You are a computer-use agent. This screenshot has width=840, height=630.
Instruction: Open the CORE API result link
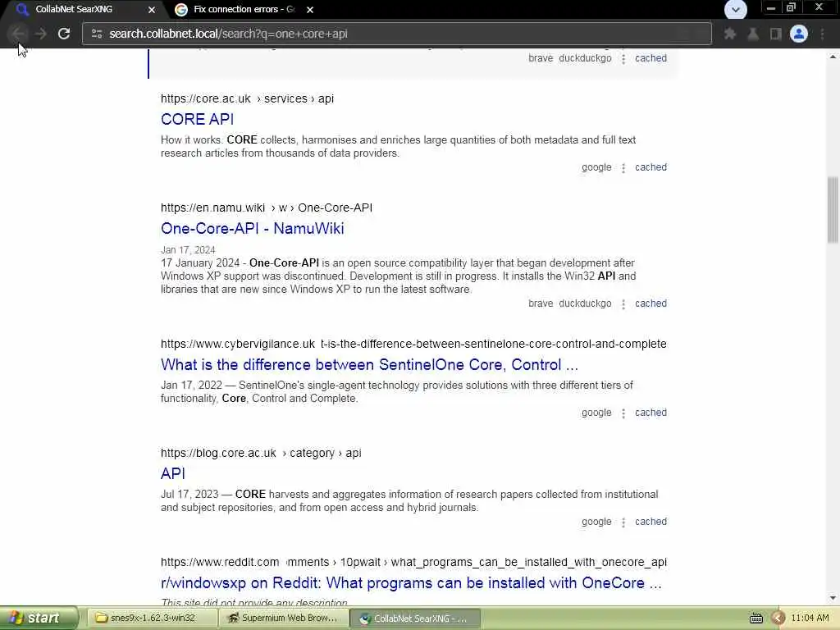point(197,119)
